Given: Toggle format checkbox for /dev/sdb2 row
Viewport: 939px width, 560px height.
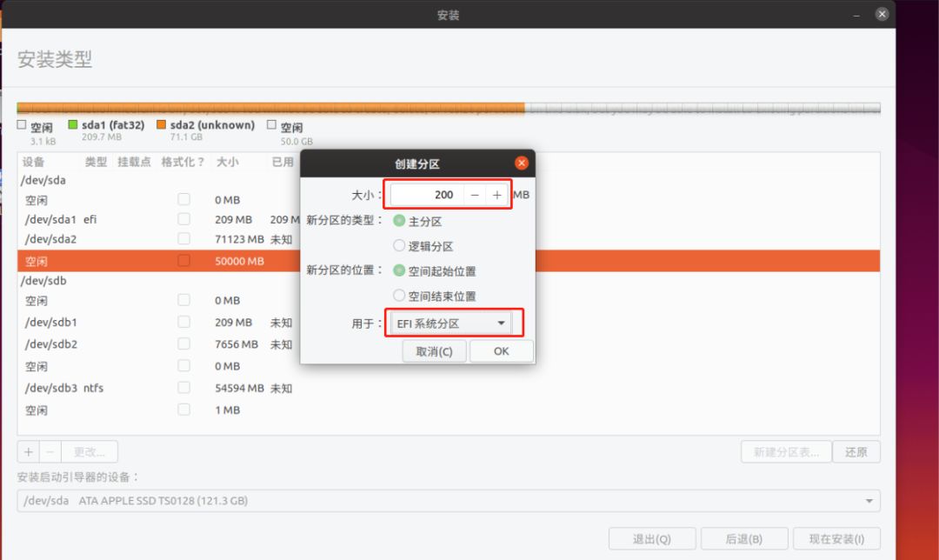Looking at the screenshot, I should coord(183,343).
